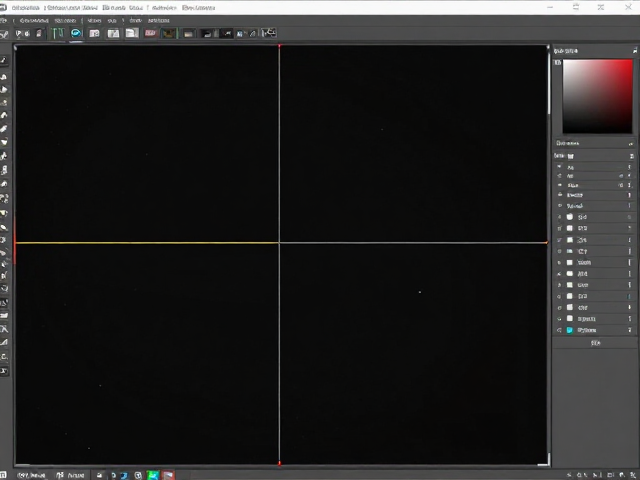640x480 pixels.
Task: Click the last icon in the top toolbar row
Action: point(269,33)
